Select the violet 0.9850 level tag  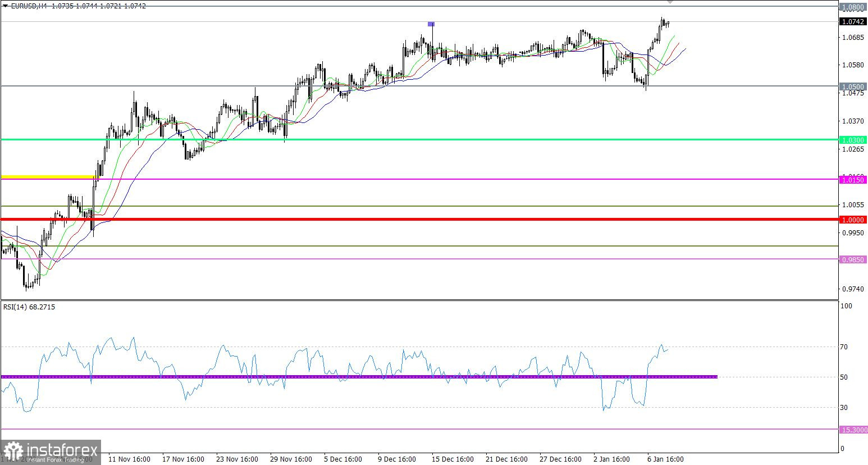click(853, 259)
